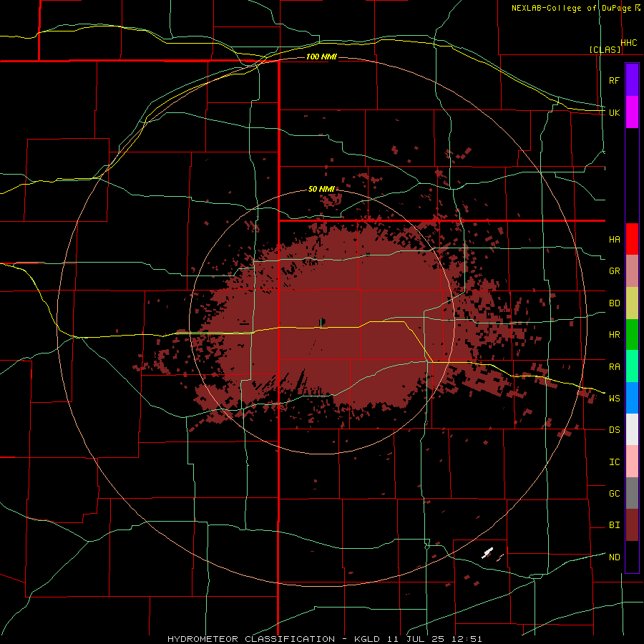Click the RF legend label
The height and width of the screenshot is (644, 644).
coord(614,80)
